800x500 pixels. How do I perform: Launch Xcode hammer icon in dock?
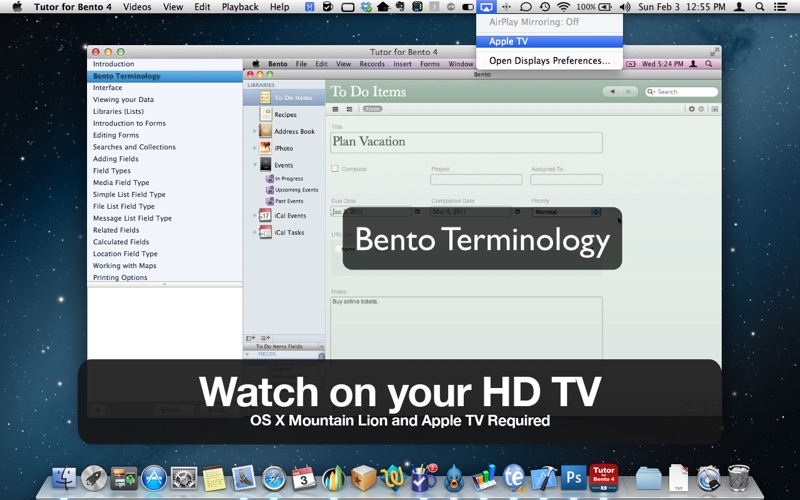[543, 479]
